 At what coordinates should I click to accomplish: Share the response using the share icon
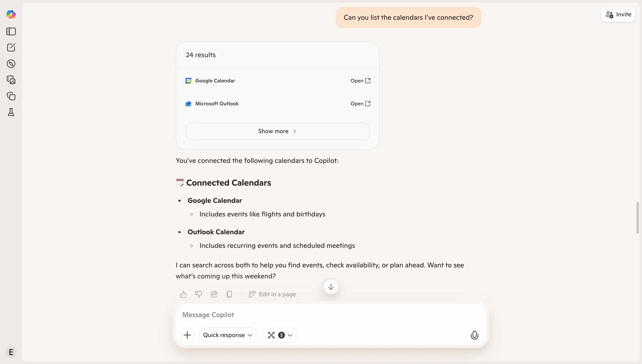(214, 294)
